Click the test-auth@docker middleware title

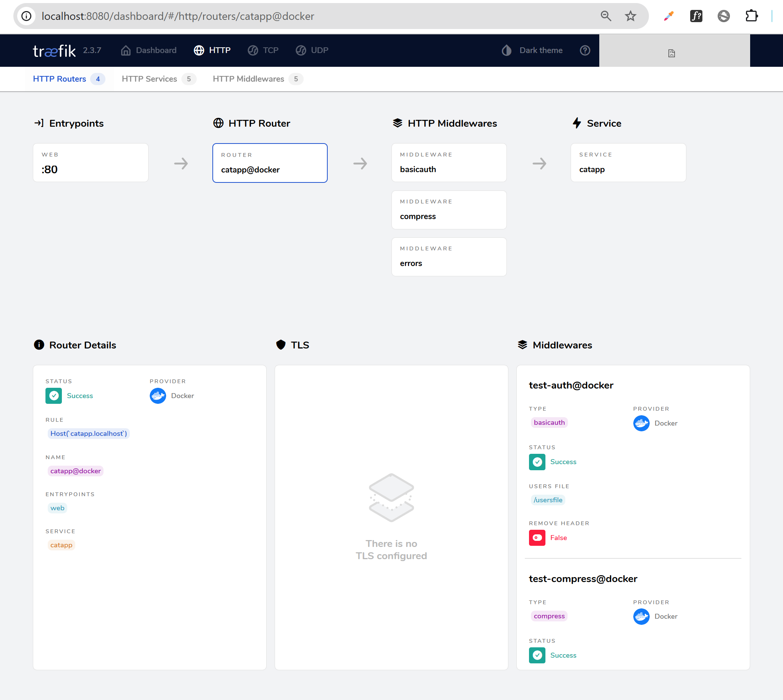point(571,385)
